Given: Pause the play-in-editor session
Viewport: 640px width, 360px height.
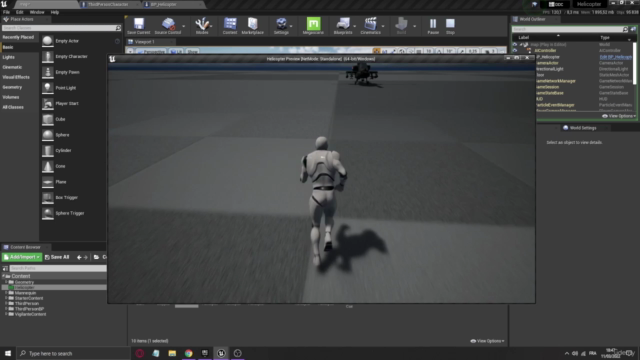Looking at the screenshot, I should click(433, 26).
